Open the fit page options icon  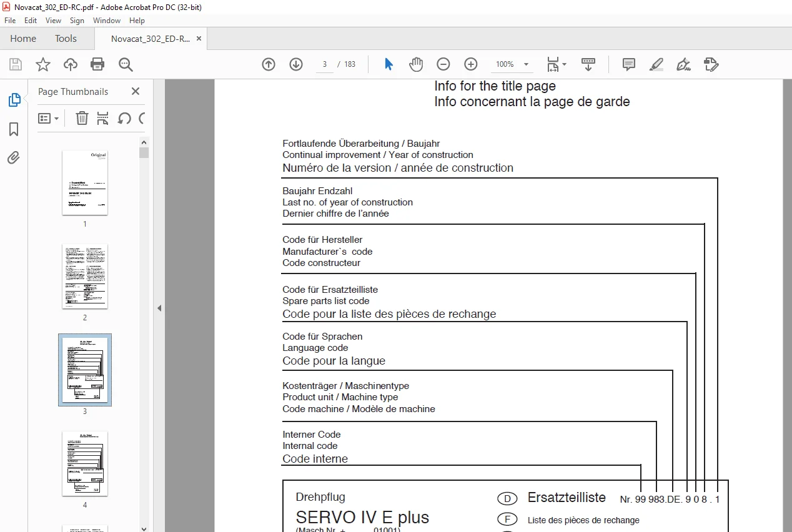pos(556,64)
